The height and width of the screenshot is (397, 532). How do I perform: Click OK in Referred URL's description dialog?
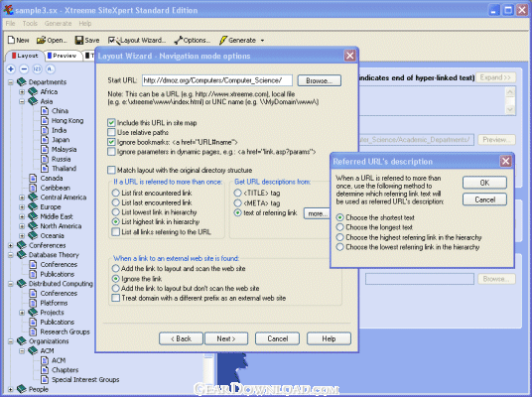484,183
